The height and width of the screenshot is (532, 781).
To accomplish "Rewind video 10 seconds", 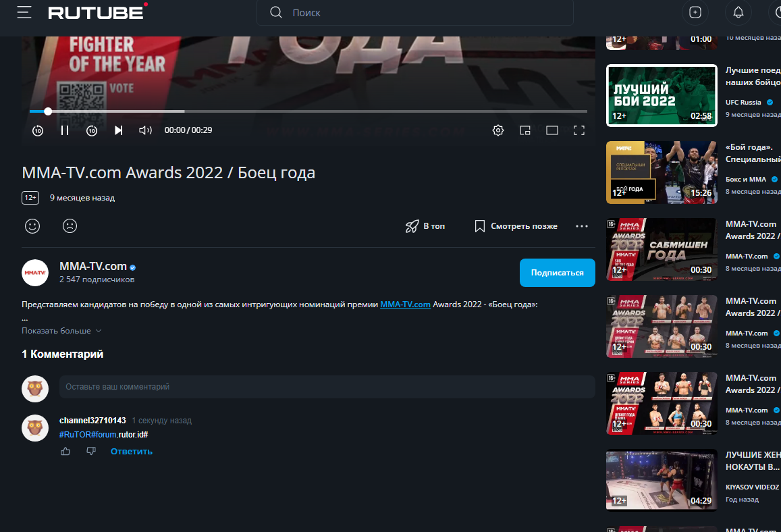I will 38,130.
